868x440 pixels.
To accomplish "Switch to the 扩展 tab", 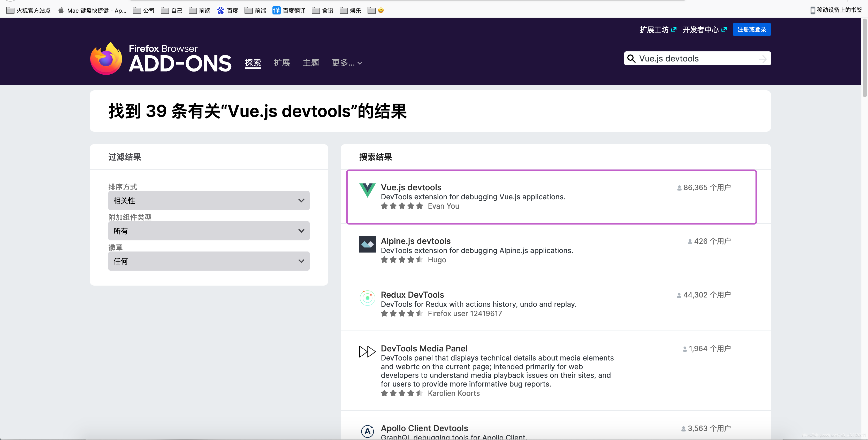I will point(282,62).
